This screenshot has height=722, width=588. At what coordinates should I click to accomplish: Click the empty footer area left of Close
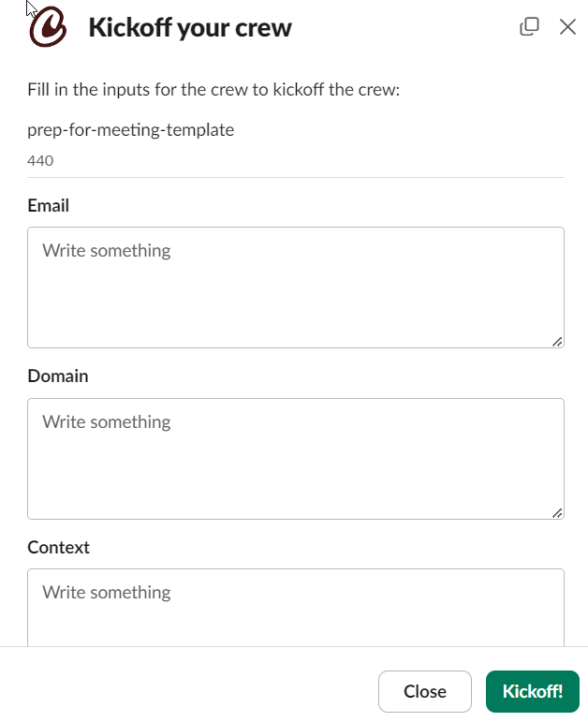[187, 691]
